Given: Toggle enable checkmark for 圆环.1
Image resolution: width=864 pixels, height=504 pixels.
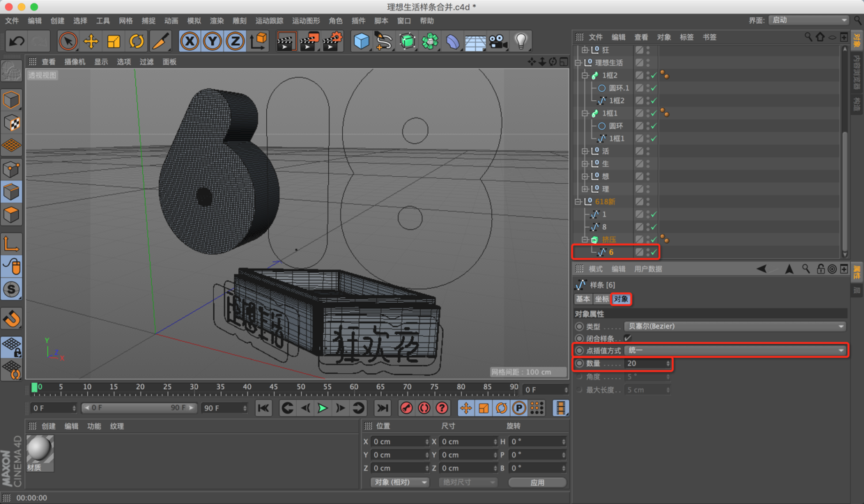Looking at the screenshot, I should tap(654, 88).
